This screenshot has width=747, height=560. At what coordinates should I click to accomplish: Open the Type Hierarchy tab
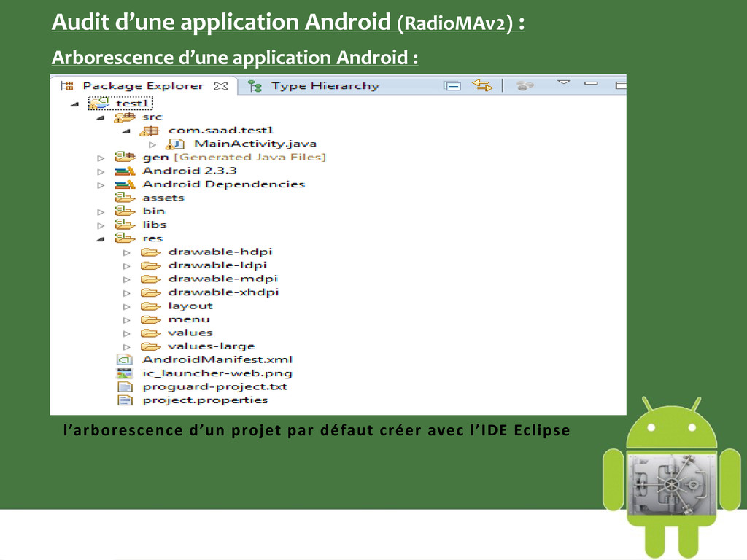tap(325, 86)
